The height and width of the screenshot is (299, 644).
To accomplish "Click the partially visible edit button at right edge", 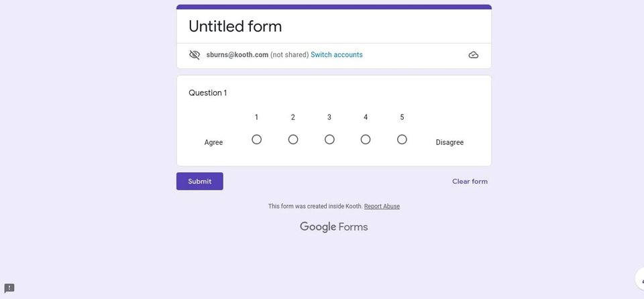I will [x=640, y=280].
